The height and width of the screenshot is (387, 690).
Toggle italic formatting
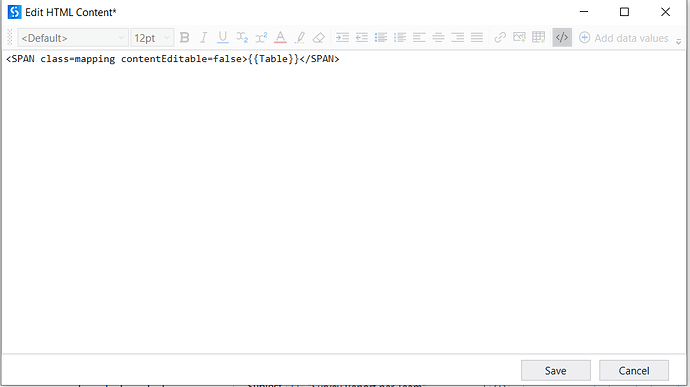(x=204, y=38)
